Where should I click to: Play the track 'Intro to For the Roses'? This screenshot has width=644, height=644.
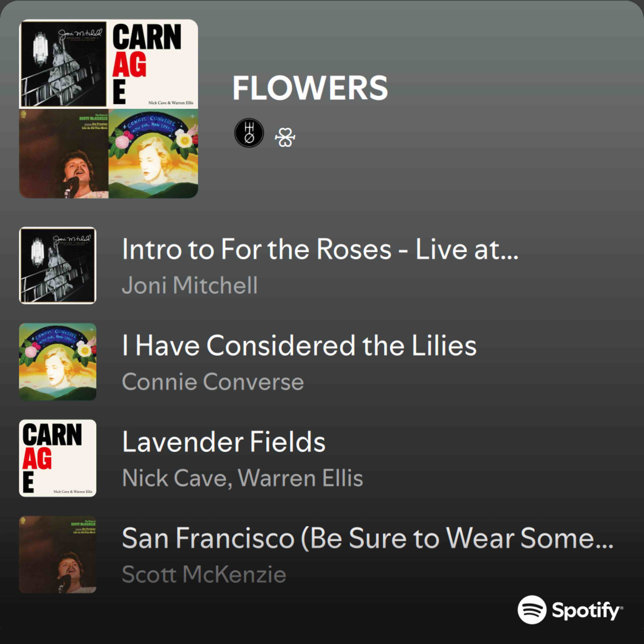click(320, 249)
